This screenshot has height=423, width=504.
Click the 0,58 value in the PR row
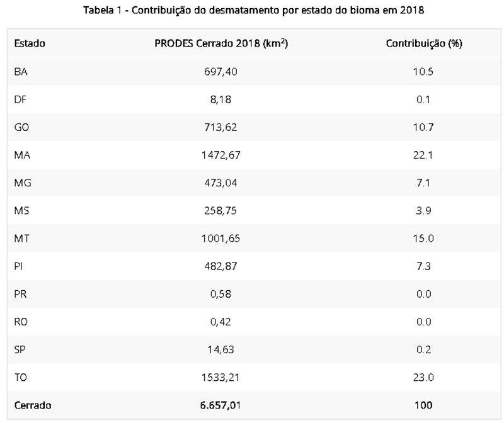pyautogui.click(x=221, y=294)
